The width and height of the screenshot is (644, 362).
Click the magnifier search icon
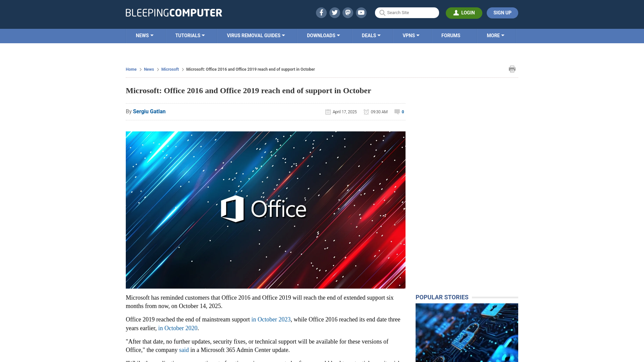tap(382, 13)
